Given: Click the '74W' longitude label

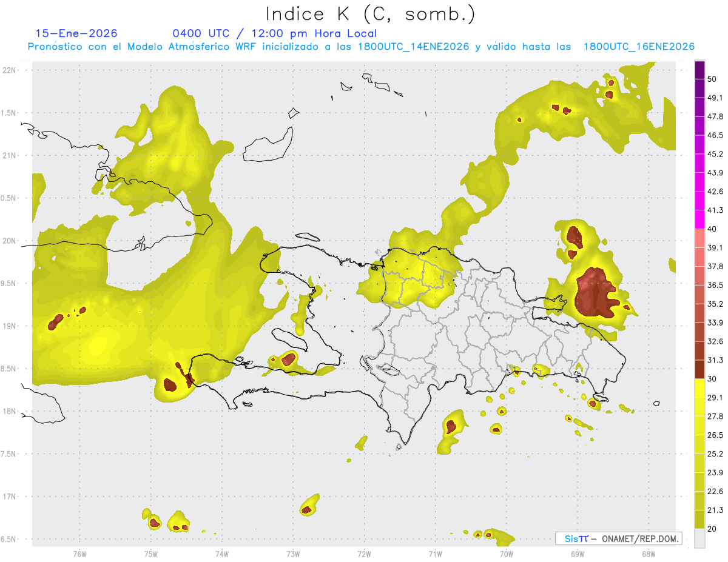Looking at the screenshot, I should pos(221,554).
